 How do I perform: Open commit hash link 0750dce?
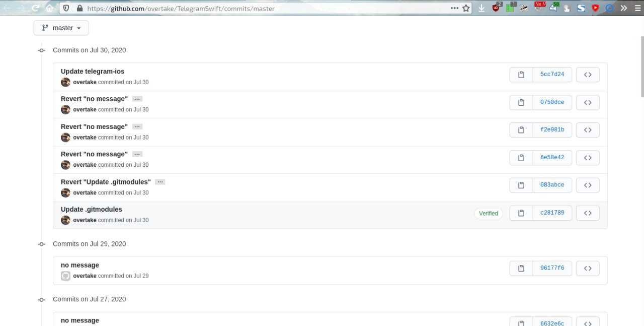[x=552, y=102]
